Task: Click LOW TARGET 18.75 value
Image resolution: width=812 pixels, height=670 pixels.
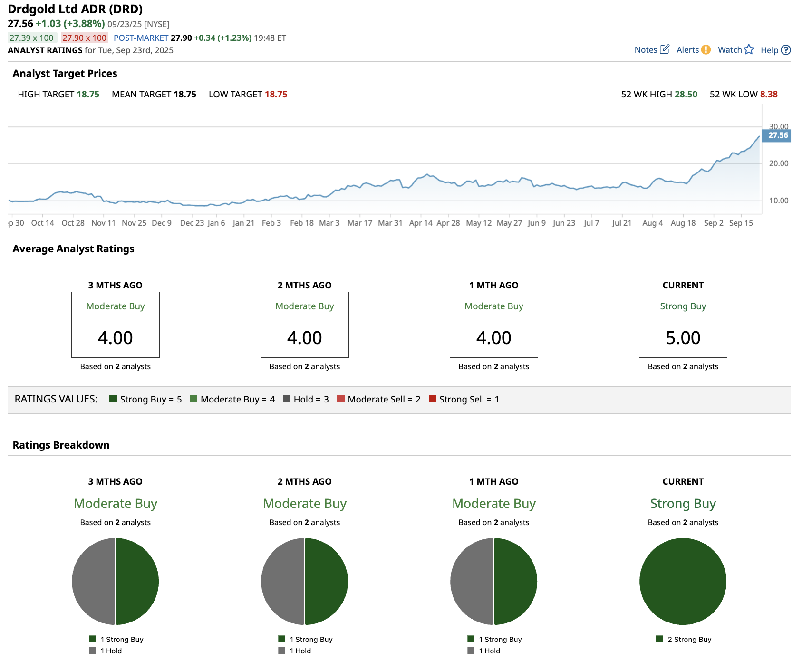Action: click(x=276, y=94)
